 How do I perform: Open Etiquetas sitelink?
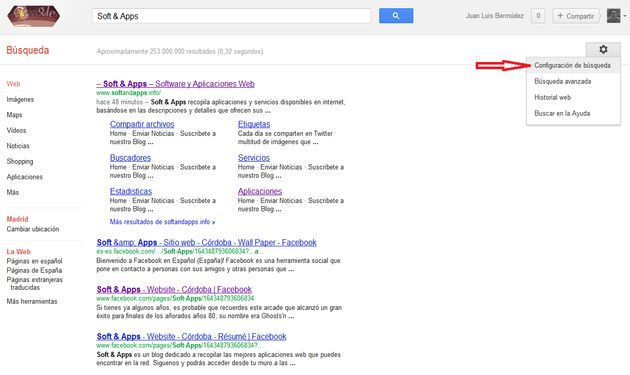point(254,124)
